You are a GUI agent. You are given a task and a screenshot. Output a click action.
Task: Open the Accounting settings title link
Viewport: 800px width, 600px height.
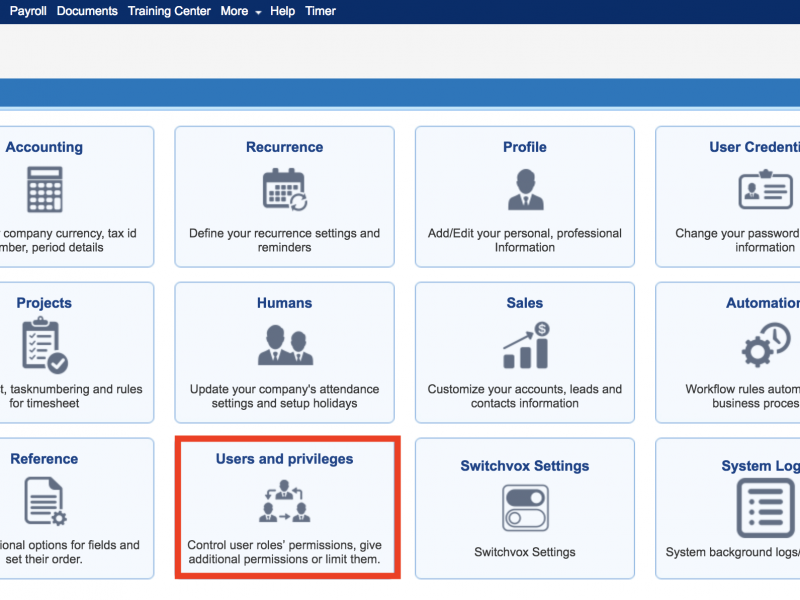point(44,147)
